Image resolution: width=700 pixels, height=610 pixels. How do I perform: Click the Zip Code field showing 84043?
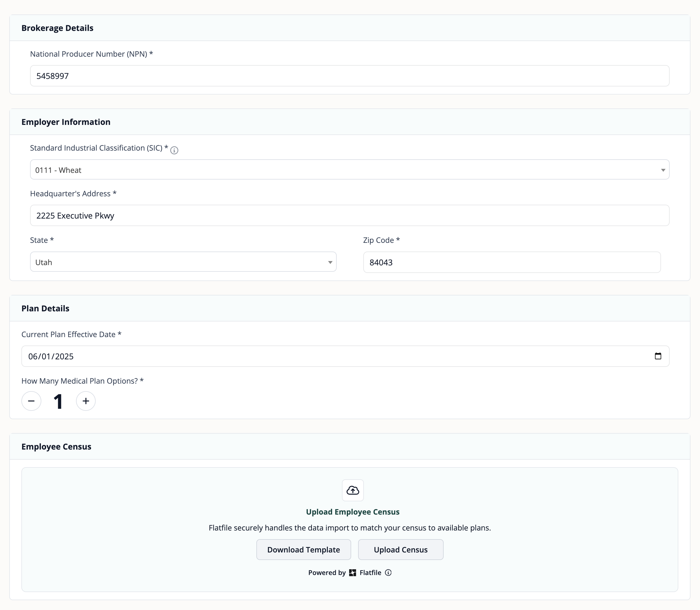click(512, 262)
